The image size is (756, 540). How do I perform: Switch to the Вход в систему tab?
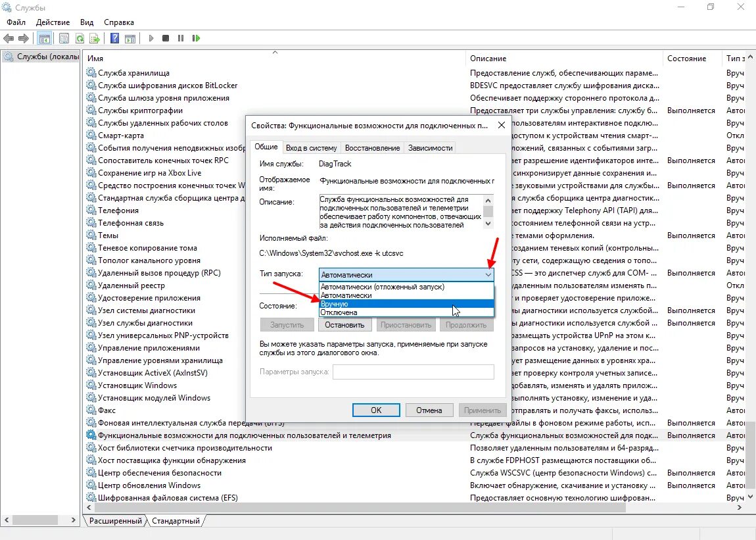pos(312,148)
